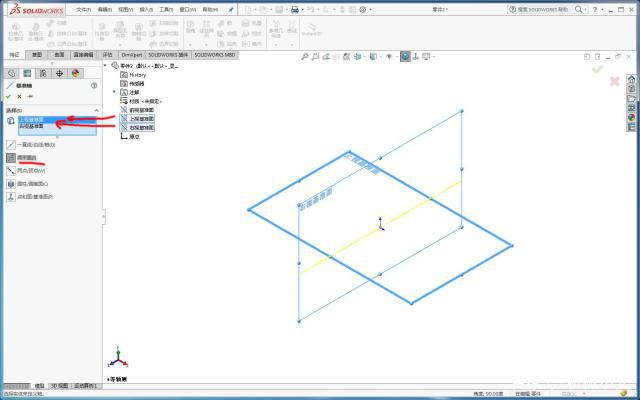Switch to the 曲面 (Surfaces) command tab
This screenshot has width=640, height=400.
pos(59,55)
